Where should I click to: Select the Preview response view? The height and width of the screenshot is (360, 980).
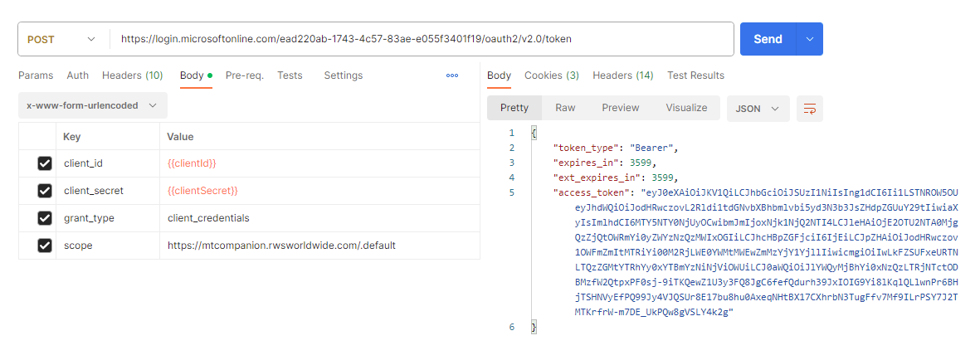point(621,108)
